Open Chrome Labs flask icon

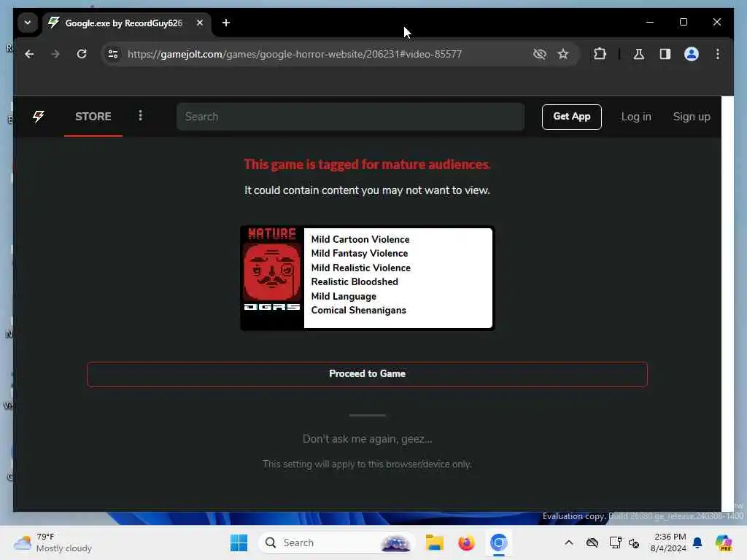click(x=639, y=54)
